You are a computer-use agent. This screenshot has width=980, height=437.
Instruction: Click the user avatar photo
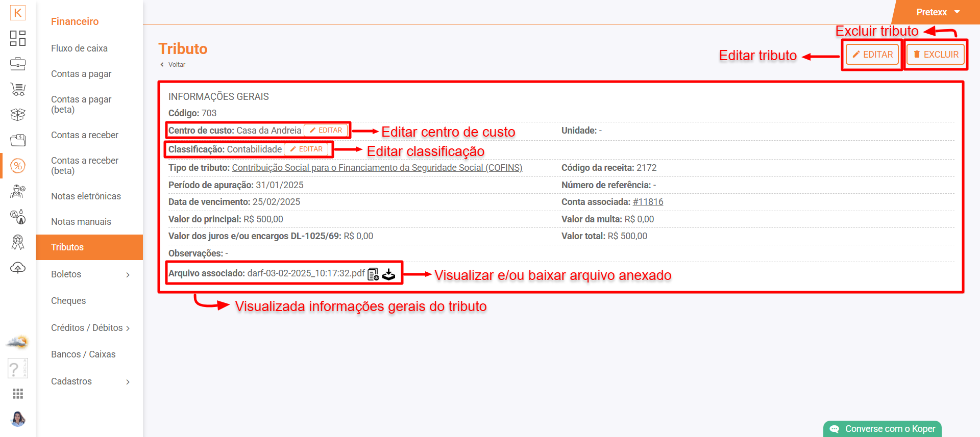point(18,419)
